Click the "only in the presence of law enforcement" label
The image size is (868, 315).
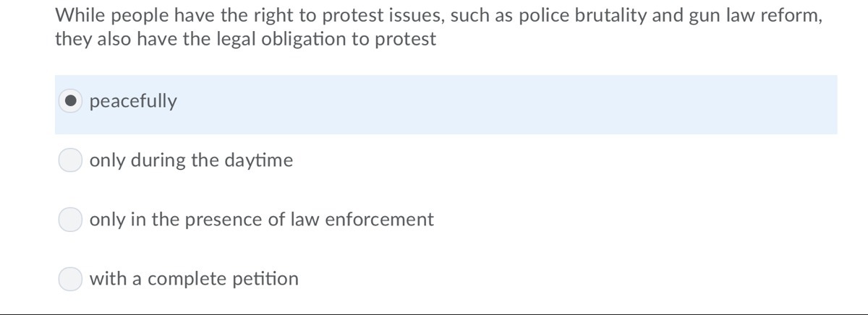261,220
